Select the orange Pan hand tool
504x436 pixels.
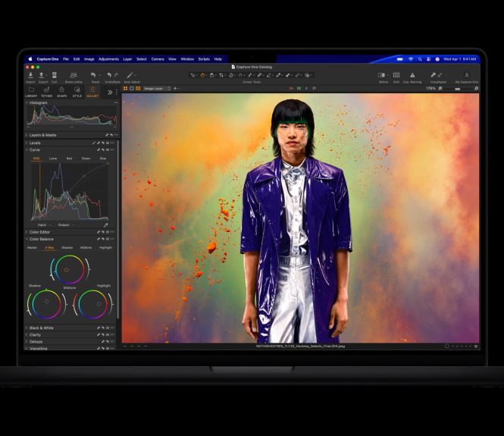click(202, 75)
